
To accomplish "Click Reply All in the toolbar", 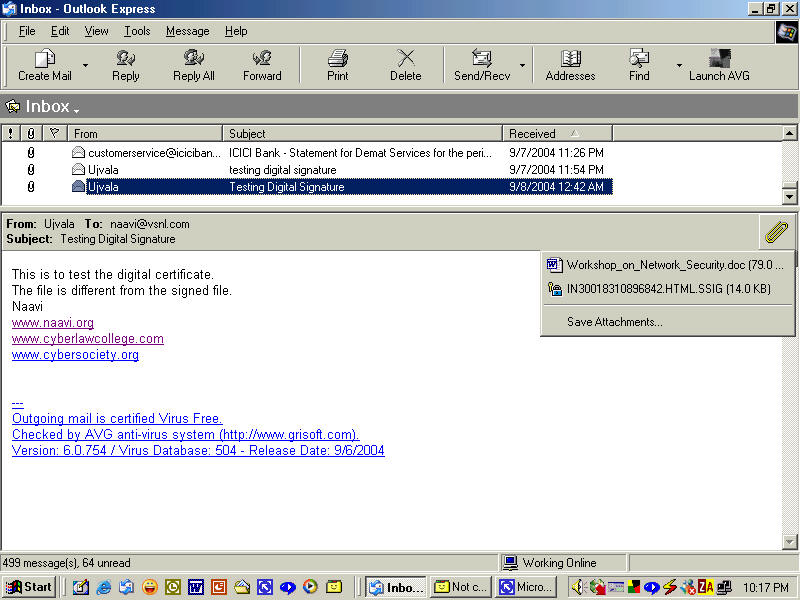I will point(193,65).
